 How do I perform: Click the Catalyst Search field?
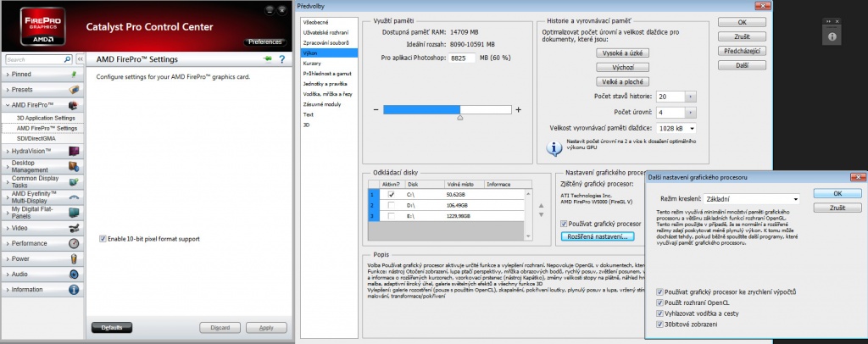[x=39, y=59]
